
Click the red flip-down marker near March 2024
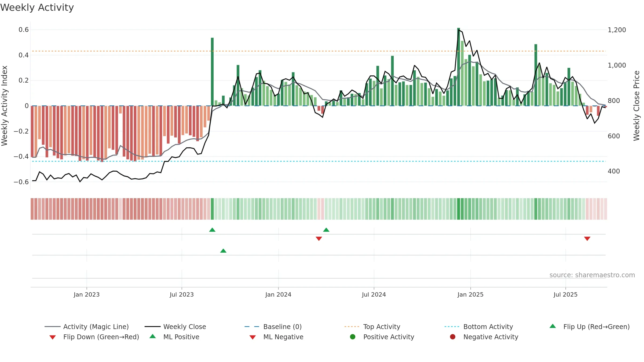tap(319, 239)
